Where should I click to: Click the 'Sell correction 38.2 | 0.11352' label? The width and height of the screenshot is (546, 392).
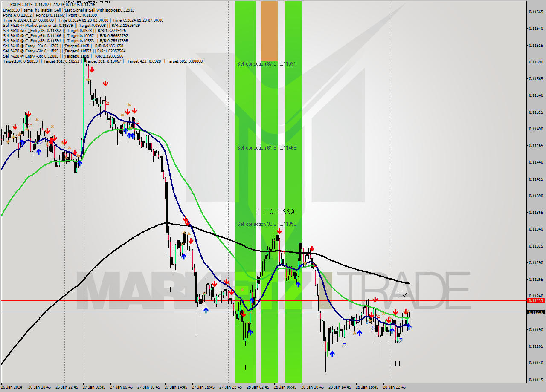[x=267, y=224]
